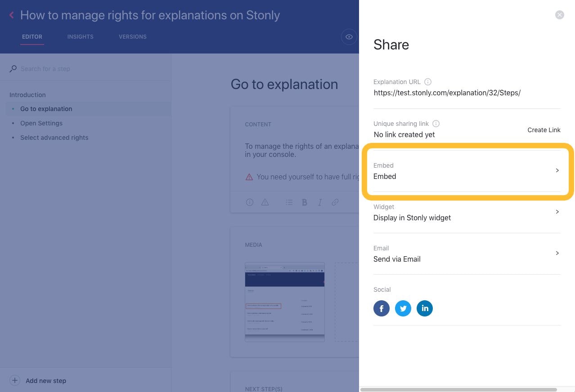Click the Explanation URL info icon
This screenshot has width=575, height=392.
point(428,82)
